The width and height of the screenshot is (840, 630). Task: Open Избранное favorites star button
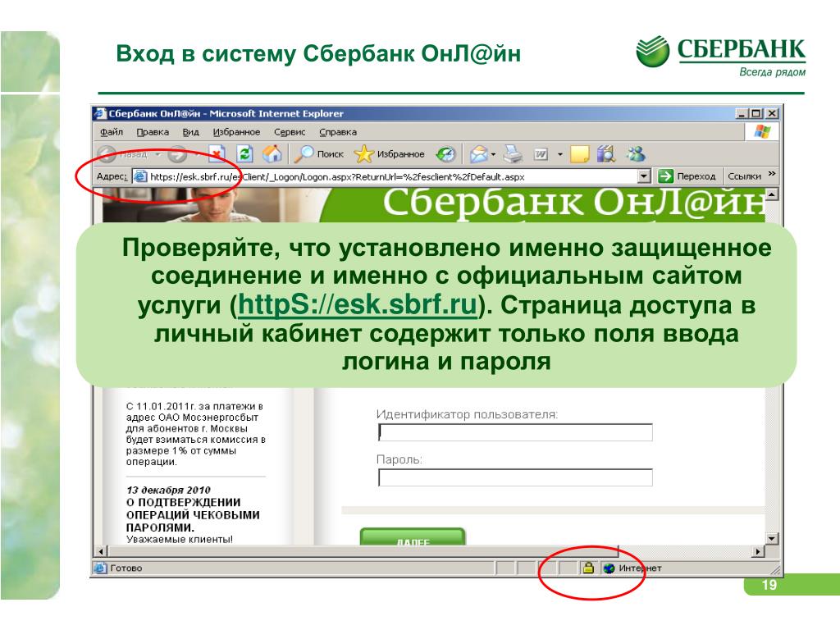[x=389, y=154]
